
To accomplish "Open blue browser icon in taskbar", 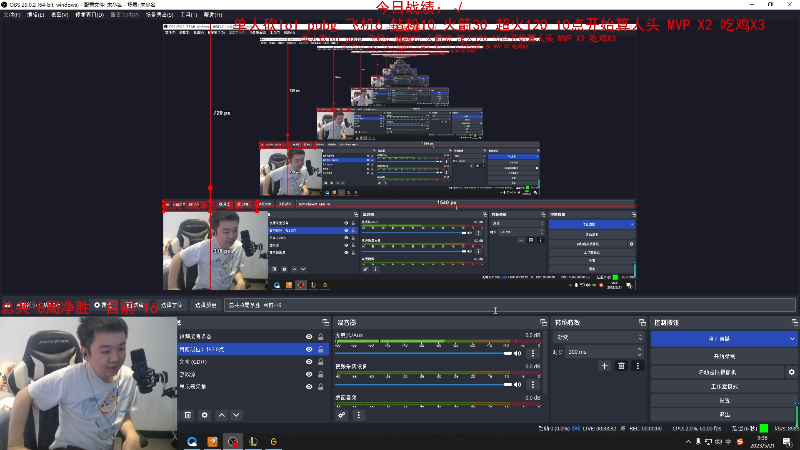I will [x=192, y=441].
